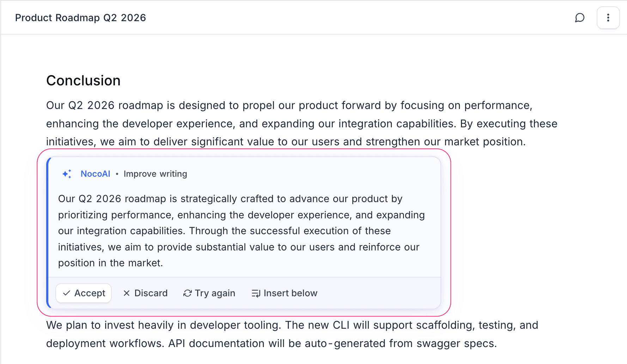Click the checkmark icon on Accept
Viewport: 627px width, 364px height.
point(66,293)
